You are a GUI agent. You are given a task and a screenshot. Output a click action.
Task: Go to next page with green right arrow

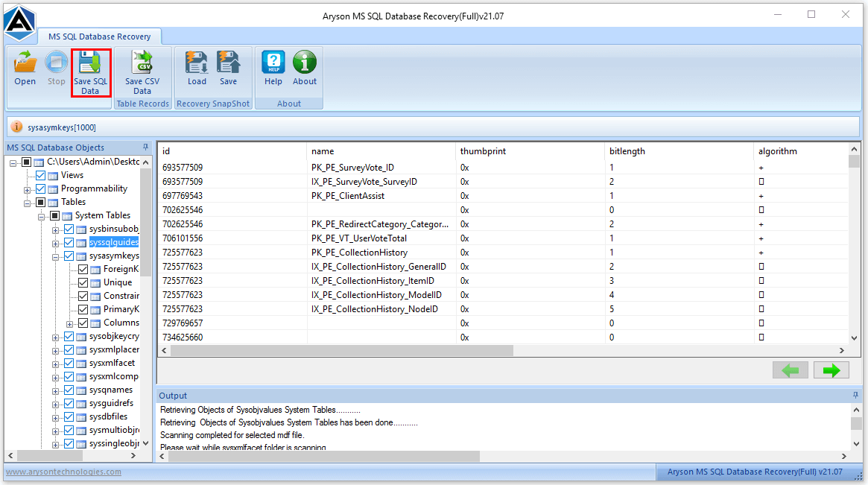point(831,370)
